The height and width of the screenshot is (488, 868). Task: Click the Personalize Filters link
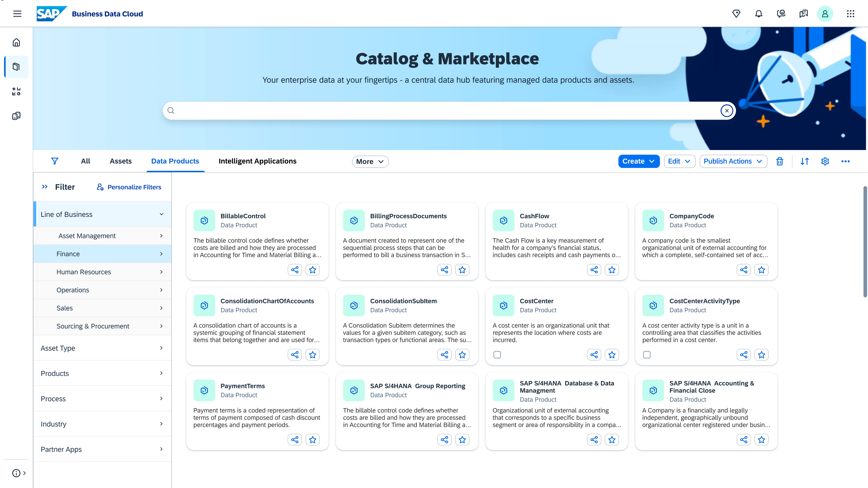(129, 187)
